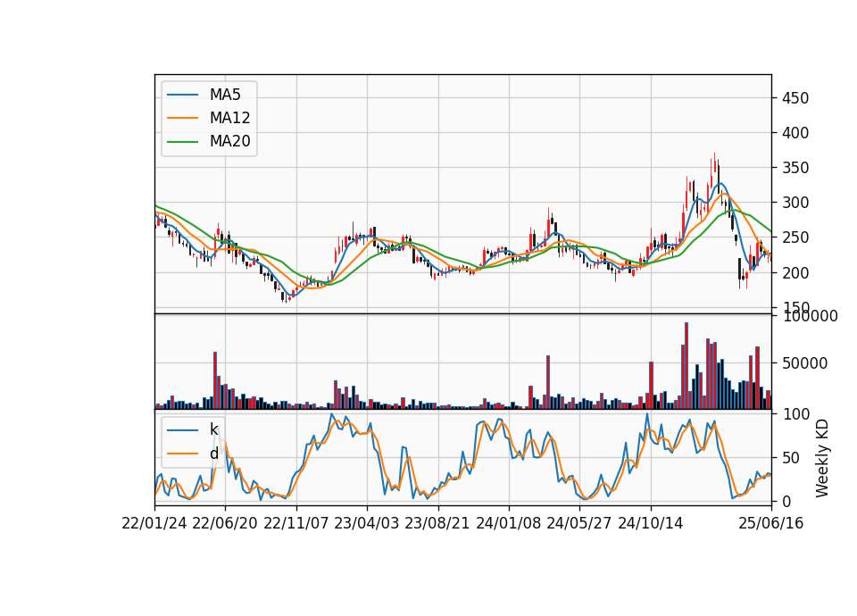Click the 200 price axis label

pos(795,273)
